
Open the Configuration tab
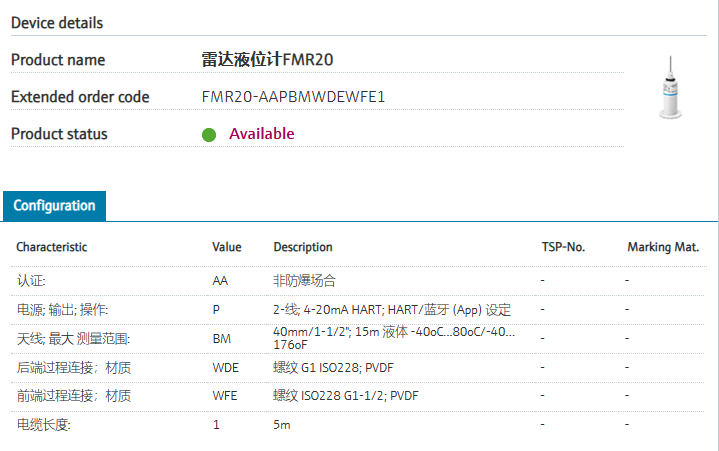pyautogui.click(x=54, y=206)
